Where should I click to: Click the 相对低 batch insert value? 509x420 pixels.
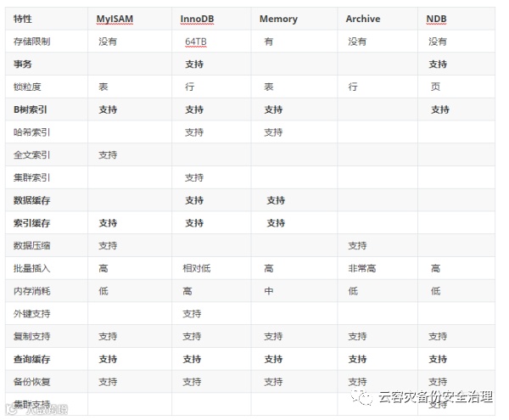197,268
